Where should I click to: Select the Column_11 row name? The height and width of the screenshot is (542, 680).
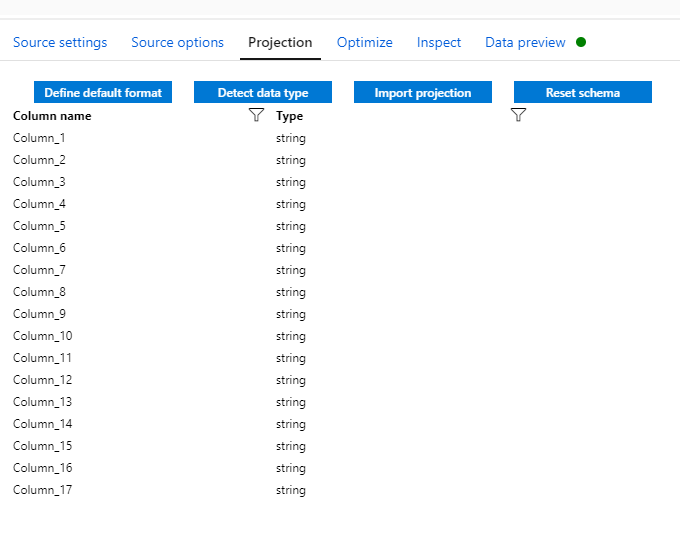(42, 358)
